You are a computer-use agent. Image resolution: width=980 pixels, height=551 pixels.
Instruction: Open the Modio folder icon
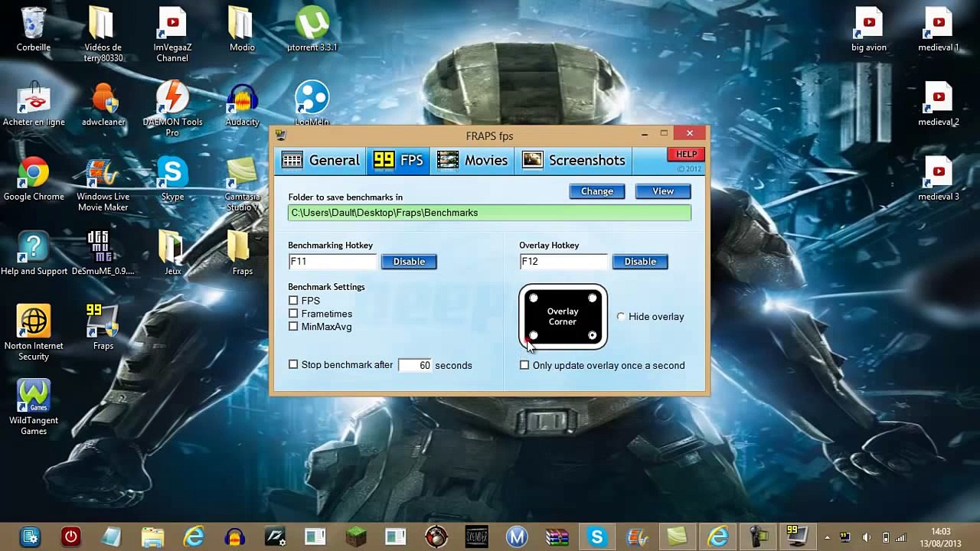242,29
